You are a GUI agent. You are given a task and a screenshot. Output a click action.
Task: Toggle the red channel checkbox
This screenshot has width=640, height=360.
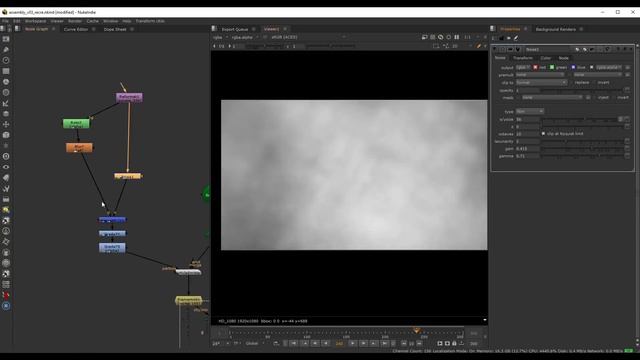(x=535, y=67)
